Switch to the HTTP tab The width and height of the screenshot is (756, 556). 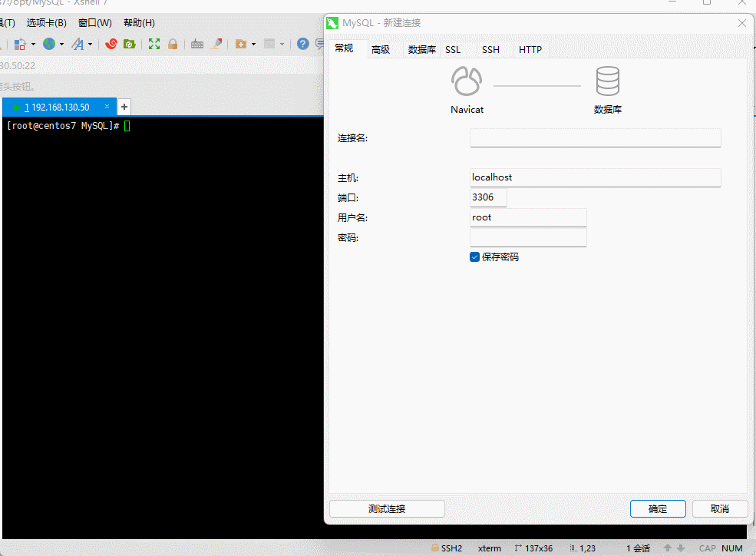[x=530, y=50]
